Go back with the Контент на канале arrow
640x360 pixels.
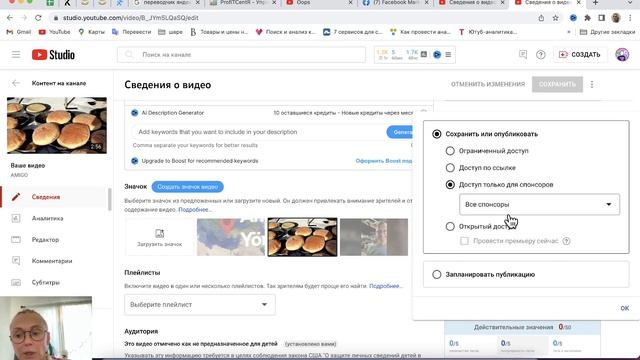pyautogui.click(x=16, y=83)
